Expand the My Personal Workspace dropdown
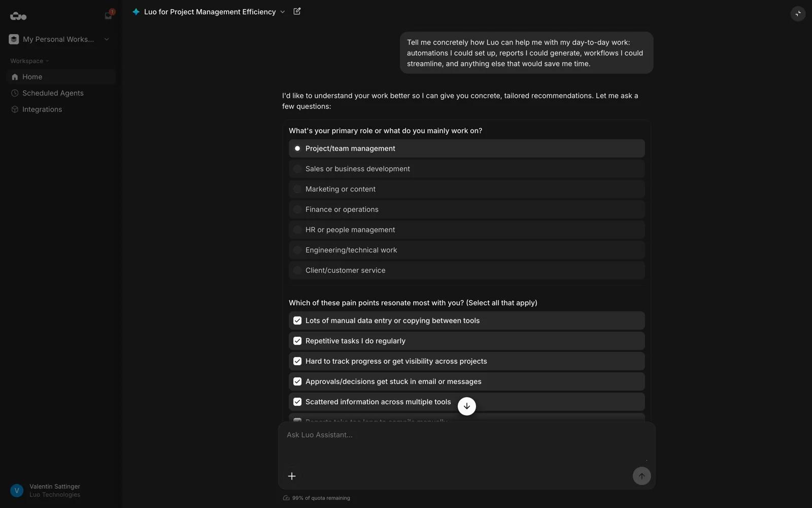This screenshot has height=508, width=812. click(107, 39)
